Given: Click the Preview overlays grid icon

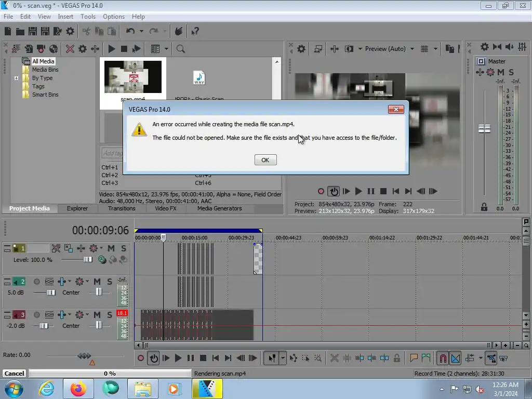Looking at the screenshot, I should (424, 49).
